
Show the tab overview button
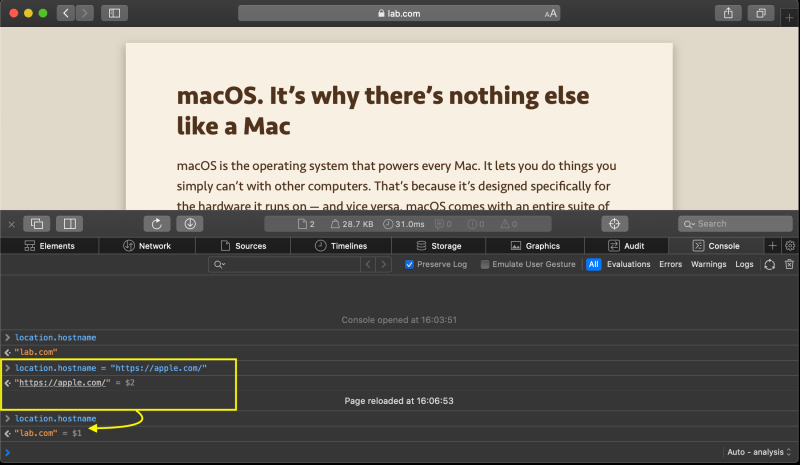coord(761,13)
